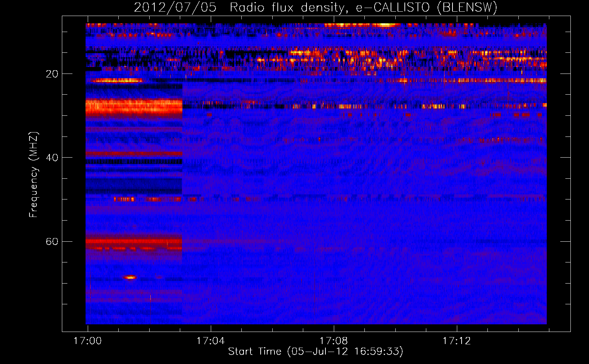This screenshot has height=364, width=589.
Task: Click the 17:12 time tick label
Action: pyautogui.click(x=457, y=341)
